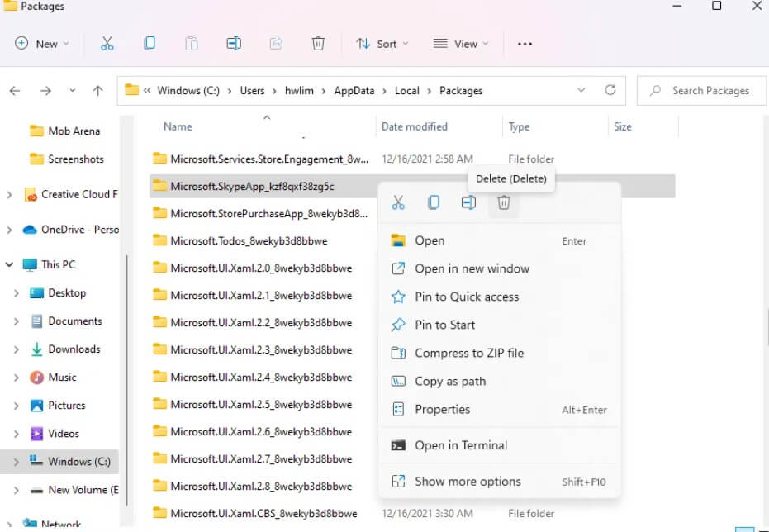The width and height of the screenshot is (769, 532).
Task: Go forward with the right arrow button
Action: pos(45,91)
